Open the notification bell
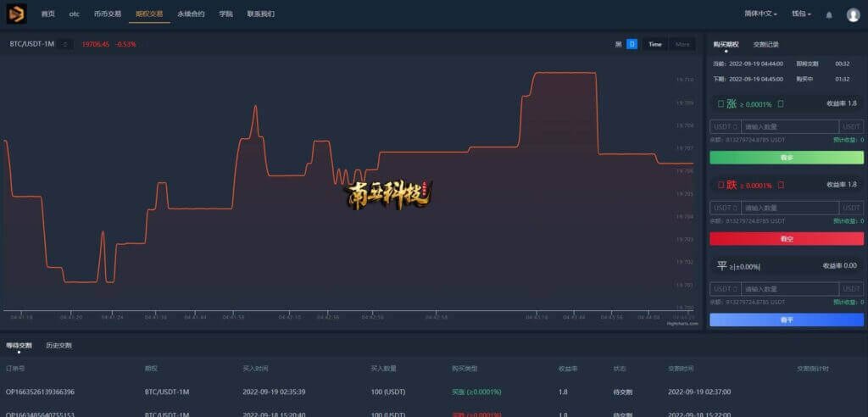The height and width of the screenshot is (417, 868). 829,14
